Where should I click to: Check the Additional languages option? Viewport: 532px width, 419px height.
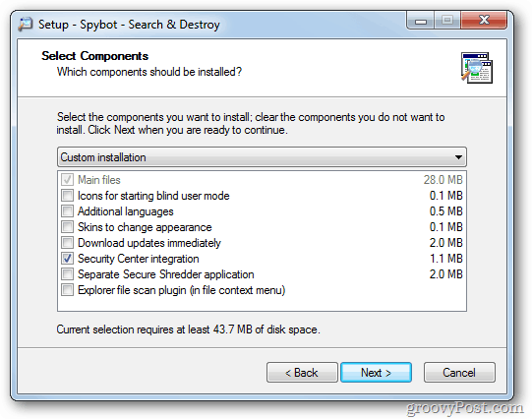[67, 211]
